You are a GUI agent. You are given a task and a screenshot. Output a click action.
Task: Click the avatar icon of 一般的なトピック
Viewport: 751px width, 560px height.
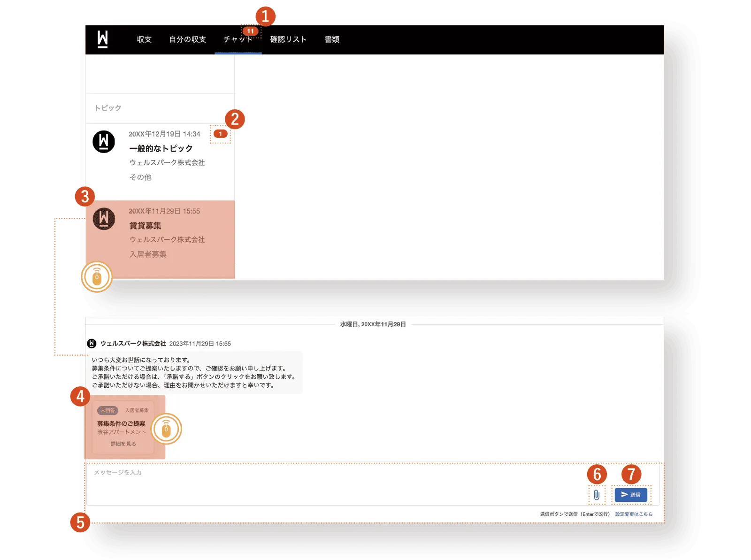click(104, 141)
